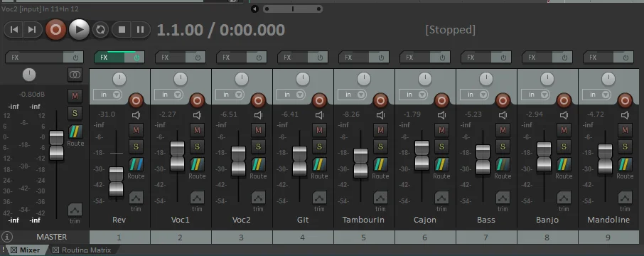Open the Voc1 track routing icon
644x256 pixels.
pyautogui.click(x=197, y=164)
